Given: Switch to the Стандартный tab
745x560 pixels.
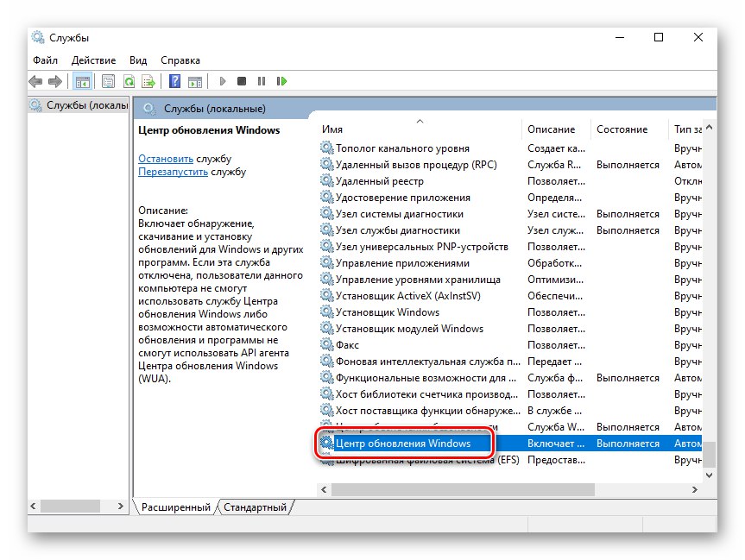Looking at the screenshot, I should 256,507.
